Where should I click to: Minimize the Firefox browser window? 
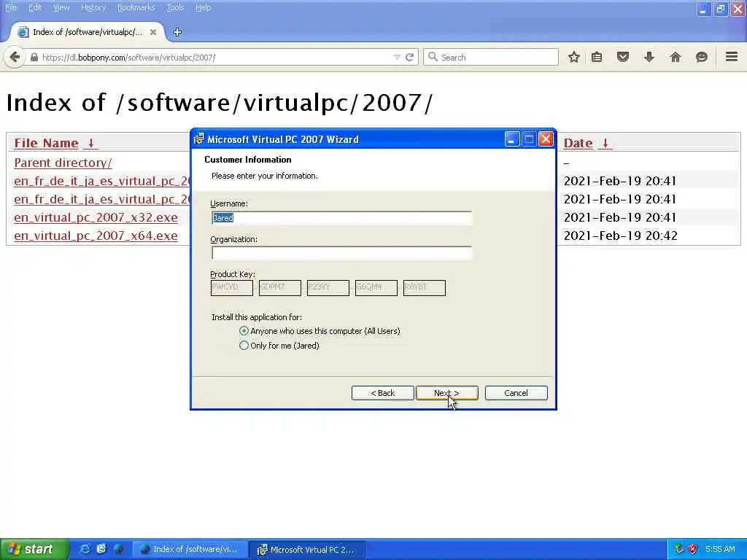pyautogui.click(x=703, y=9)
